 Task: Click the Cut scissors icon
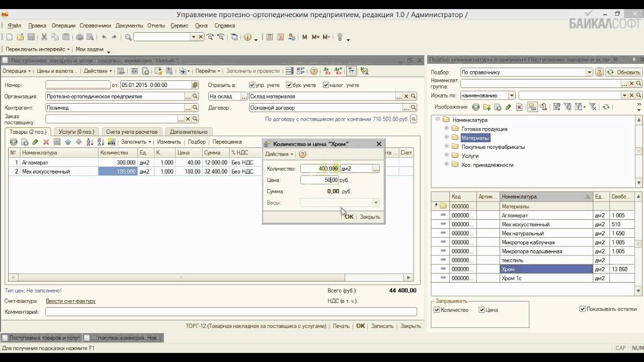click(44, 37)
